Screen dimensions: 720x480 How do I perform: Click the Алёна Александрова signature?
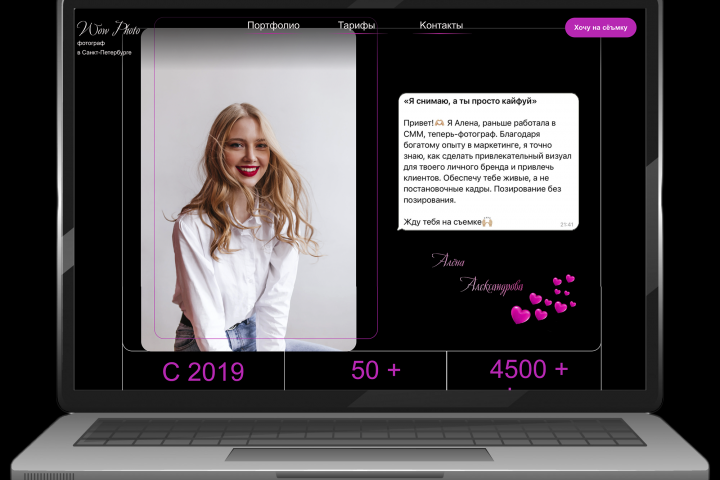[x=477, y=274]
